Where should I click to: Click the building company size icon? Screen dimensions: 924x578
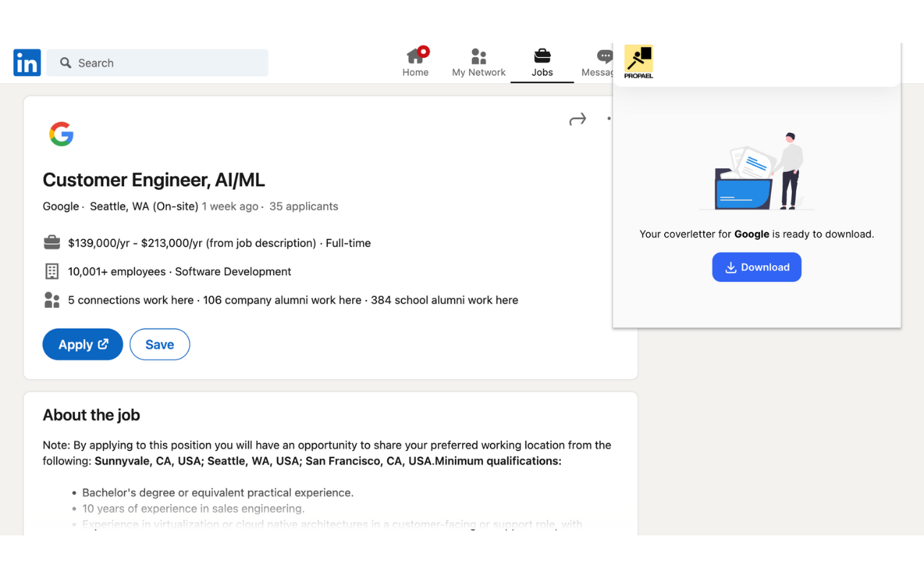pos(52,272)
